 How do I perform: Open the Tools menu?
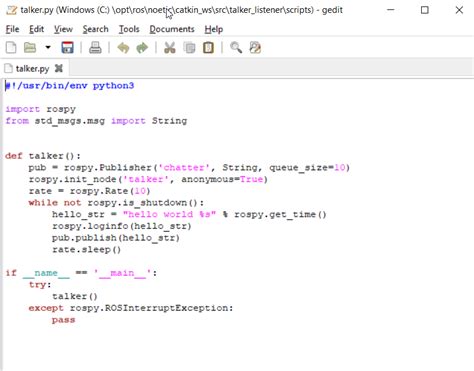pos(129,29)
